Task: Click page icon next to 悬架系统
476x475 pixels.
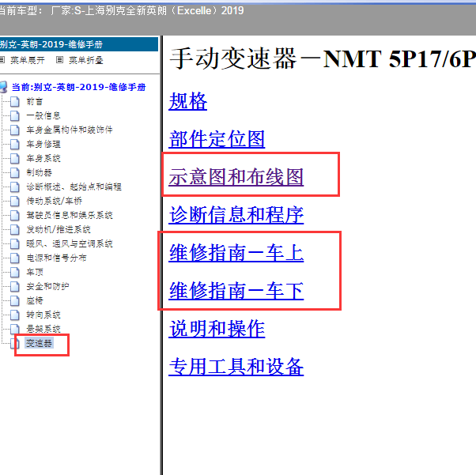Action: [x=14, y=329]
